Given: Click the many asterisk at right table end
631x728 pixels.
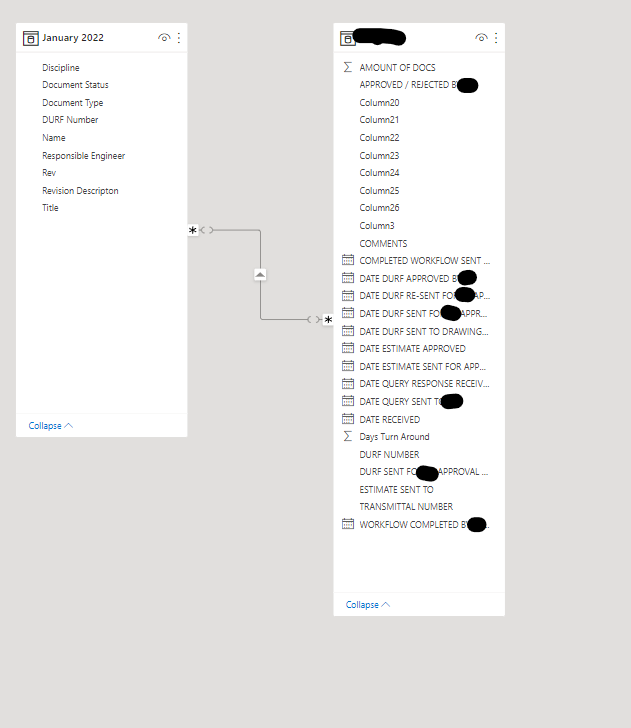Looking at the screenshot, I should pos(328,320).
